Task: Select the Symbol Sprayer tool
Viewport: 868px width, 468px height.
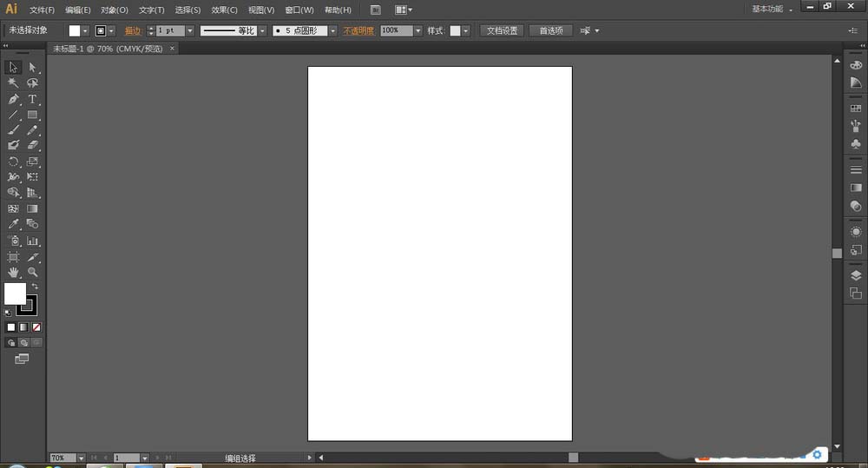Action: (13, 241)
